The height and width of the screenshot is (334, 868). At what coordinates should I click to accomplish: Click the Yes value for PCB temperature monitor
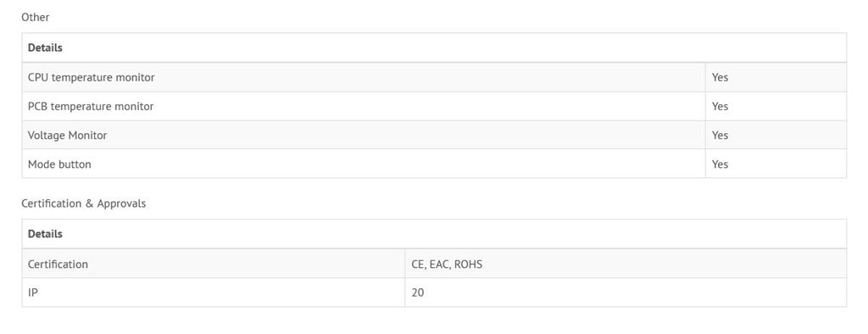[720, 106]
